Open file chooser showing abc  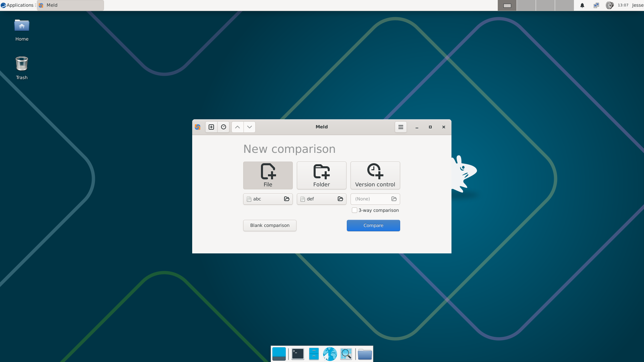coord(268,199)
